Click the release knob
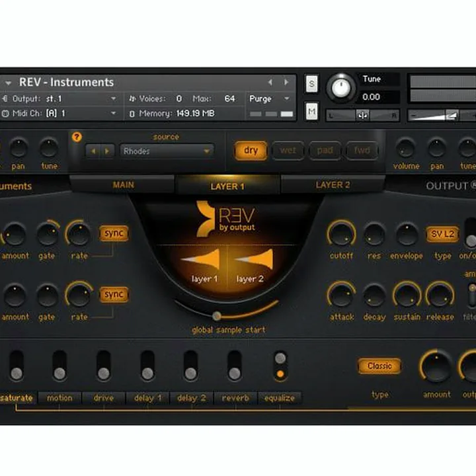476x476 pixels. click(440, 295)
